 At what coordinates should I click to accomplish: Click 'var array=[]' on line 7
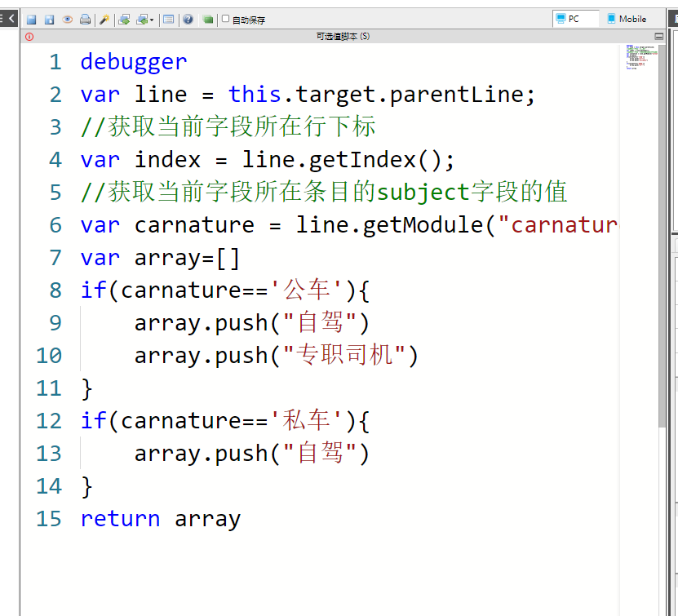pyautogui.click(x=160, y=259)
